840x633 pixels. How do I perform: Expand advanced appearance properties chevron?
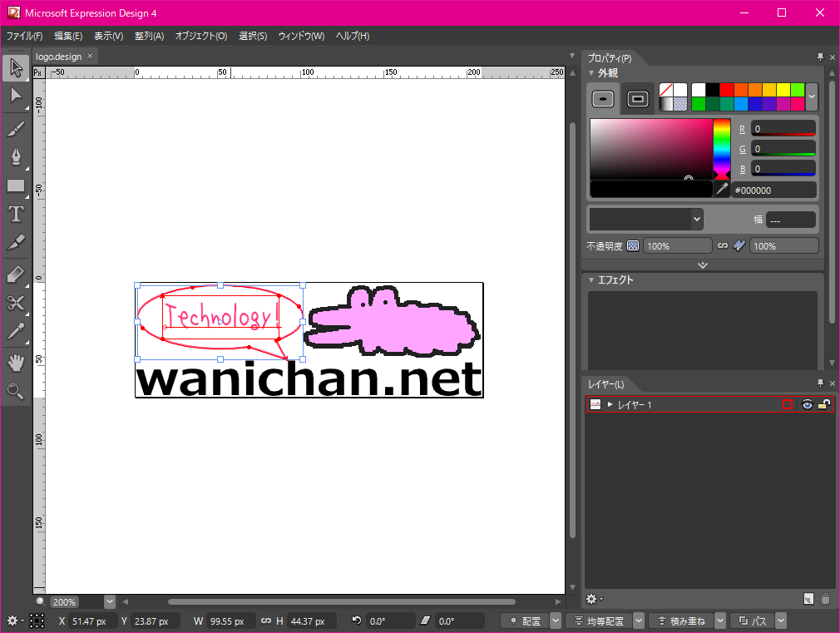coord(703,265)
